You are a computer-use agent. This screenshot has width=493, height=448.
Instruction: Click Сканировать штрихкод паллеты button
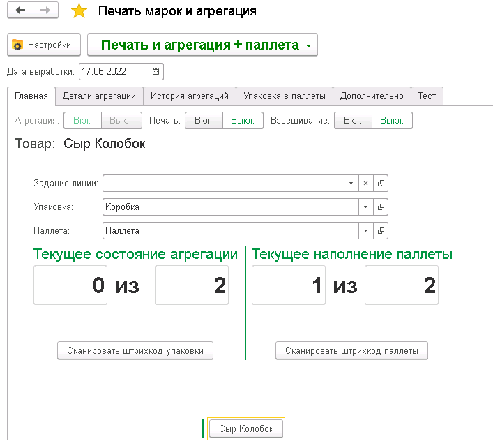351,351
